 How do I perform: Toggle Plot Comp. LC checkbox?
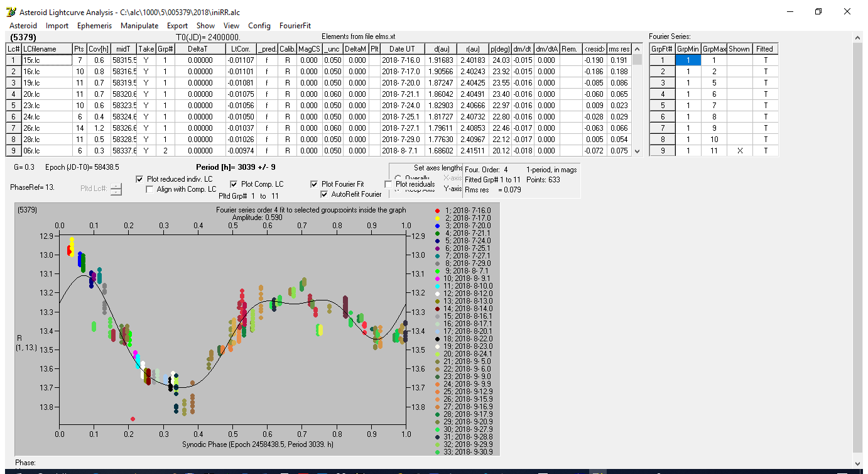click(234, 184)
